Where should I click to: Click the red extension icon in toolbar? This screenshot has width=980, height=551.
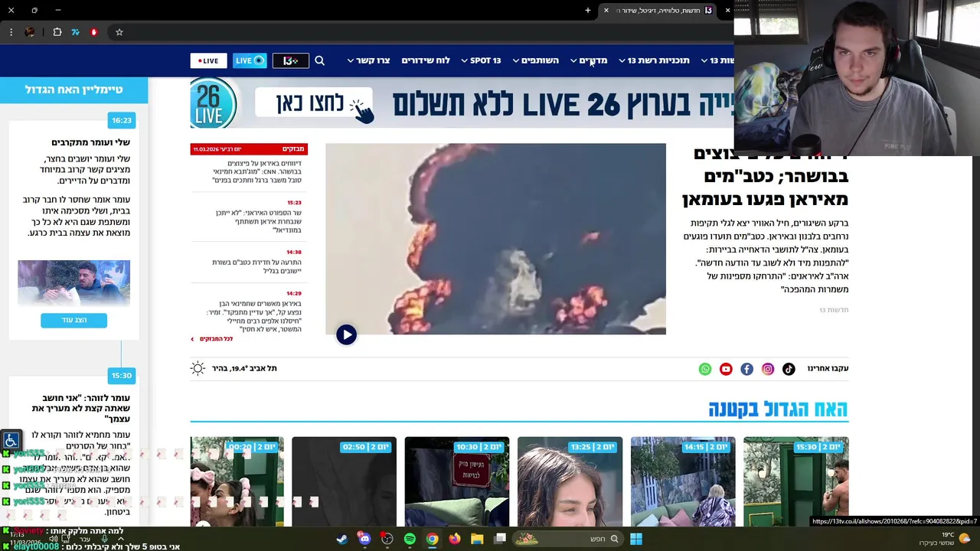(x=94, y=32)
